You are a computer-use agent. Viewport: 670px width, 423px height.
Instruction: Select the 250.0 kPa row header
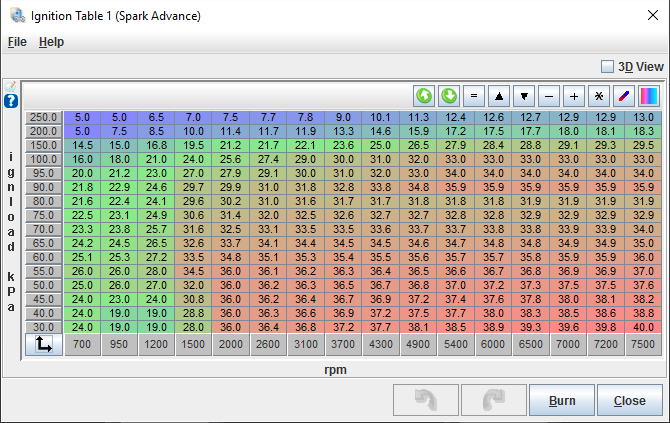(44, 117)
